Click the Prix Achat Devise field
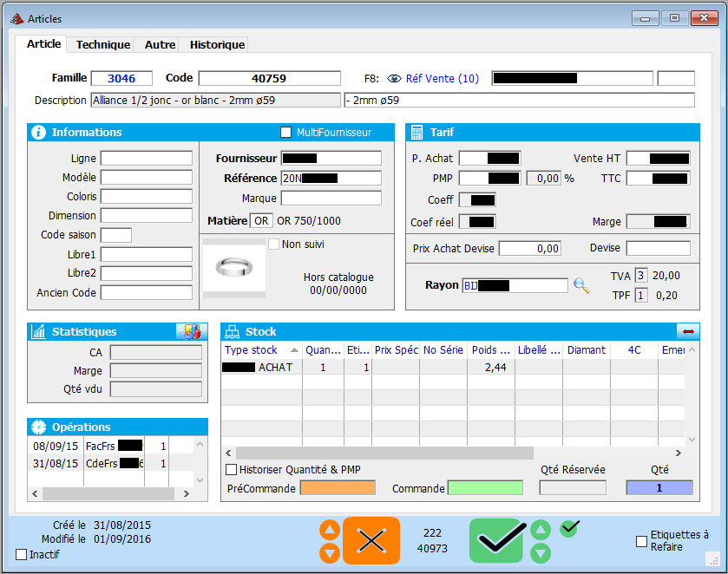The height and width of the screenshot is (574, 728). 530,248
